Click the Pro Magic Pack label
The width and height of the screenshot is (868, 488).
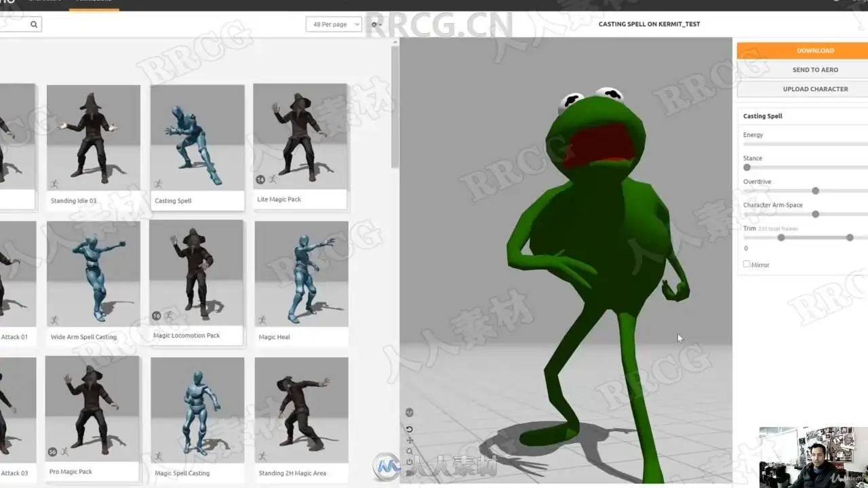click(71, 472)
